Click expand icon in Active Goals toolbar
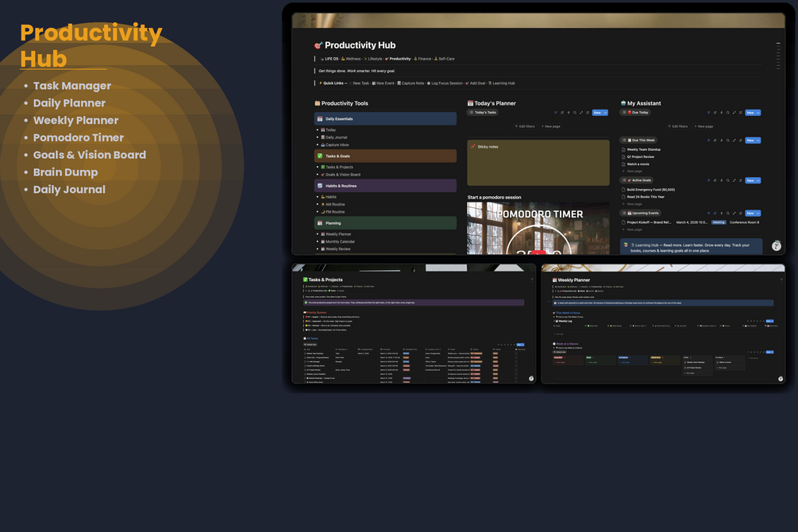The image size is (798, 532). click(x=734, y=180)
